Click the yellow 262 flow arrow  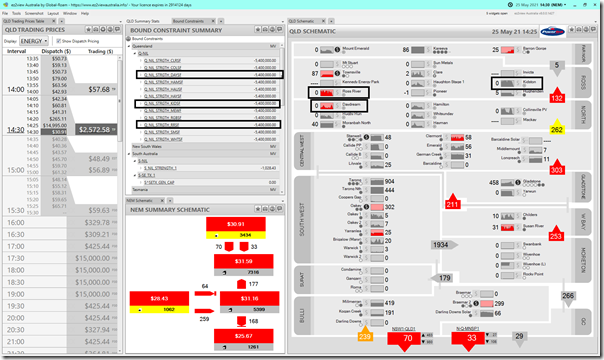[x=557, y=127]
